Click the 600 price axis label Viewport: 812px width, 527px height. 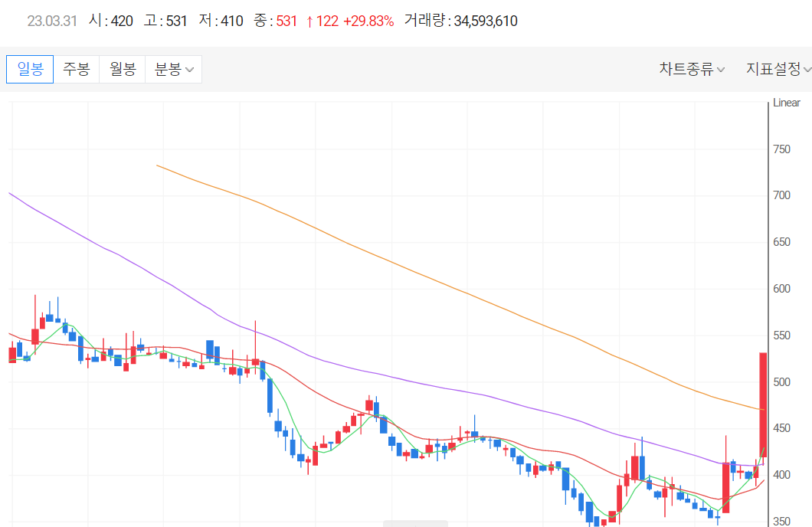(781, 288)
